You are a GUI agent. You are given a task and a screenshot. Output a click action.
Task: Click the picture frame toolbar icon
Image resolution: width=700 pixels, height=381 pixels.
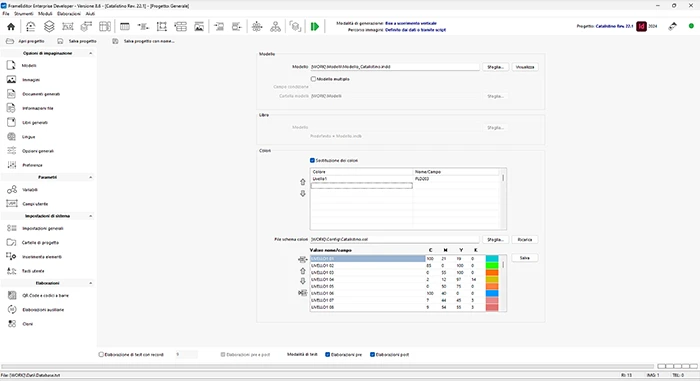pyautogui.click(x=199, y=27)
